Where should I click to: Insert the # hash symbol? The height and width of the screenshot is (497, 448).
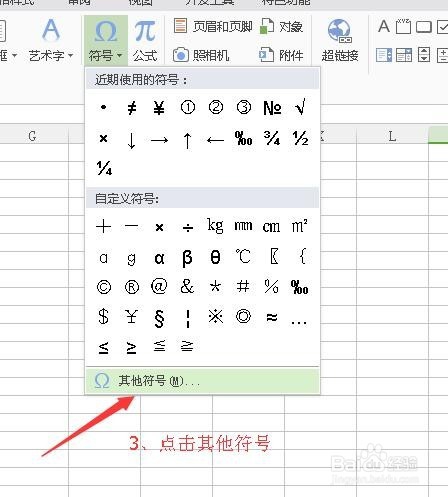[x=243, y=286]
